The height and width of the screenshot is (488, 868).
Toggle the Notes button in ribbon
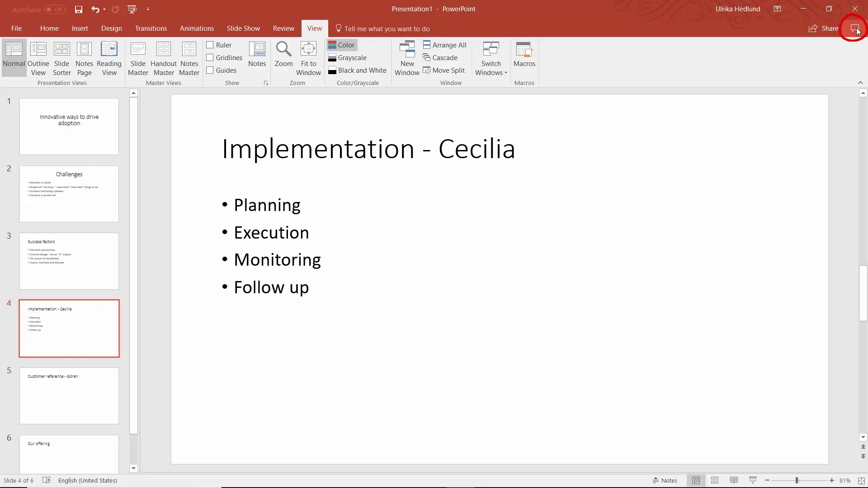click(x=257, y=55)
